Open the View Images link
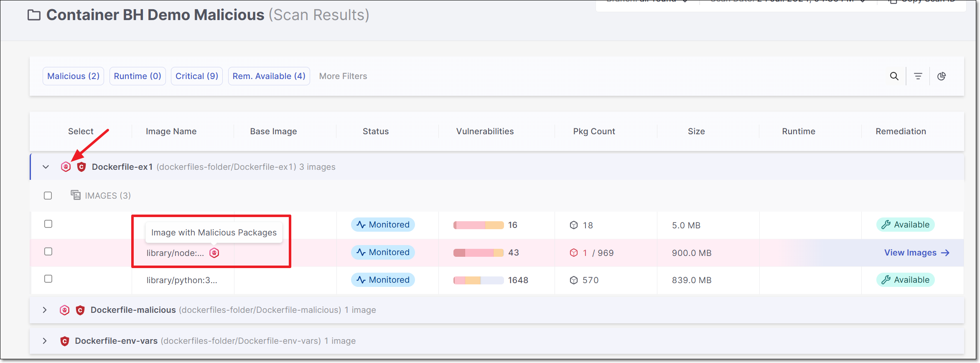980x363 pixels. coord(917,253)
